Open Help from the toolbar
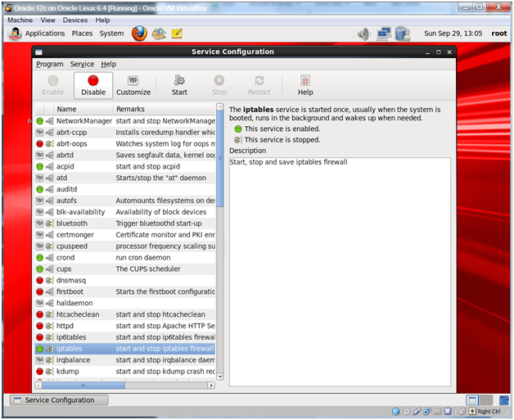 tap(305, 85)
